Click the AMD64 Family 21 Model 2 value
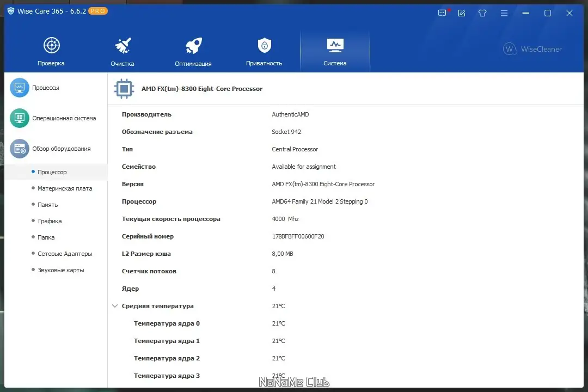Screen dimensions: 588x392 320,201
